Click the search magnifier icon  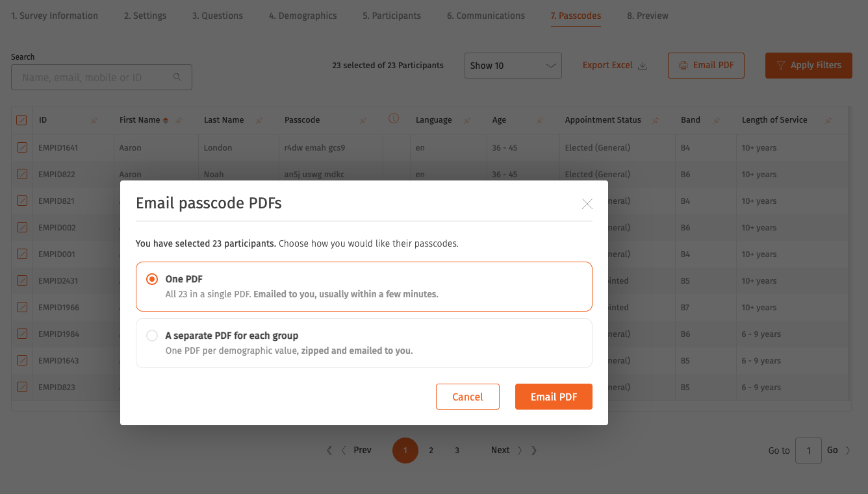point(177,77)
